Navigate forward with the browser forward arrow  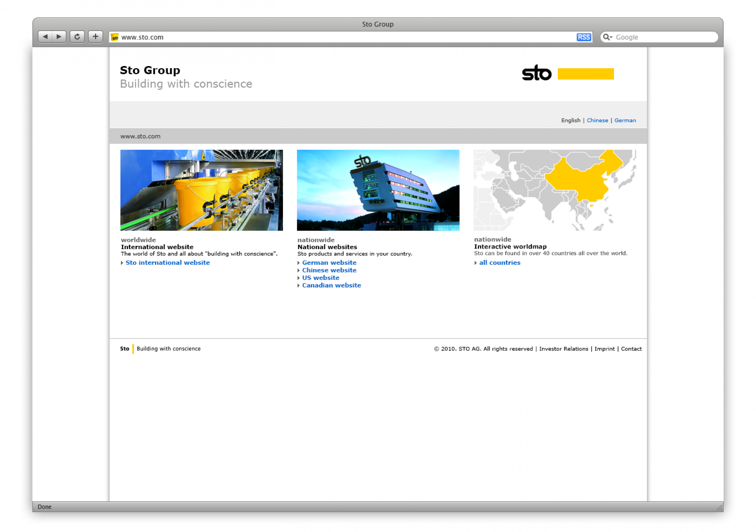(x=59, y=37)
